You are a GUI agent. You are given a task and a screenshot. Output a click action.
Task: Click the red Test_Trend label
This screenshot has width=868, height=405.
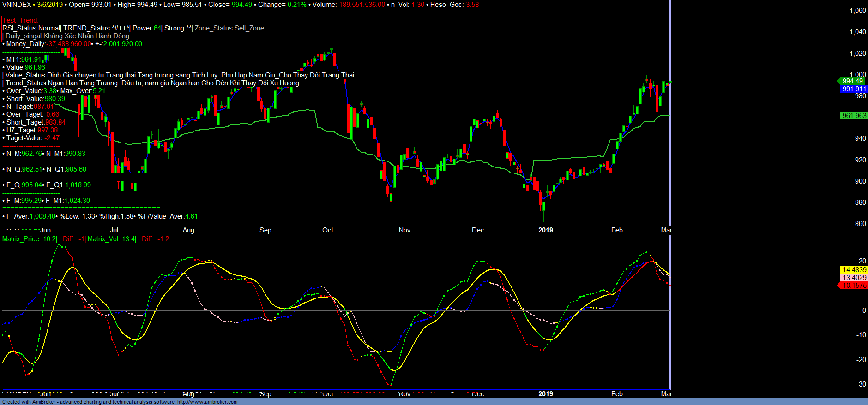coord(21,20)
